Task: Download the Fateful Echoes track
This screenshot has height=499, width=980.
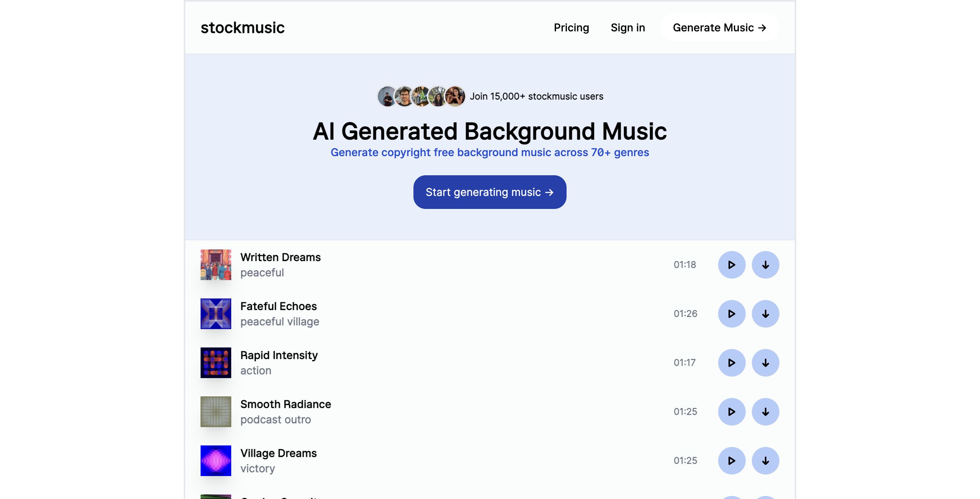Action: (765, 314)
